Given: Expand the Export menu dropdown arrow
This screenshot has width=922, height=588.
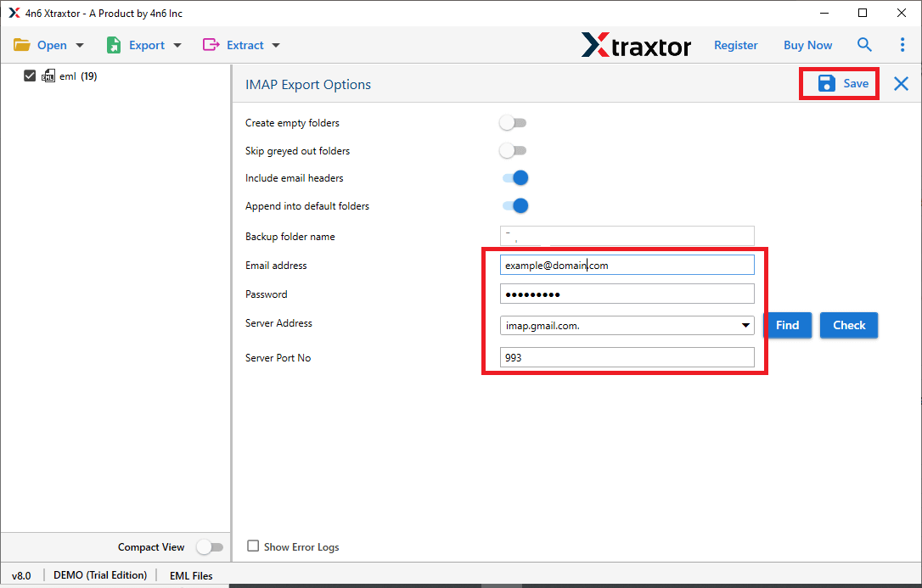Looking at the screenshot, I should coord(177,46).
